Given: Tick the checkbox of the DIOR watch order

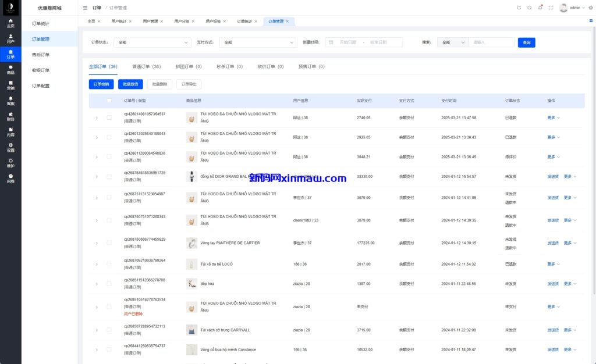Looking at the screenshot, I should 108,176.
